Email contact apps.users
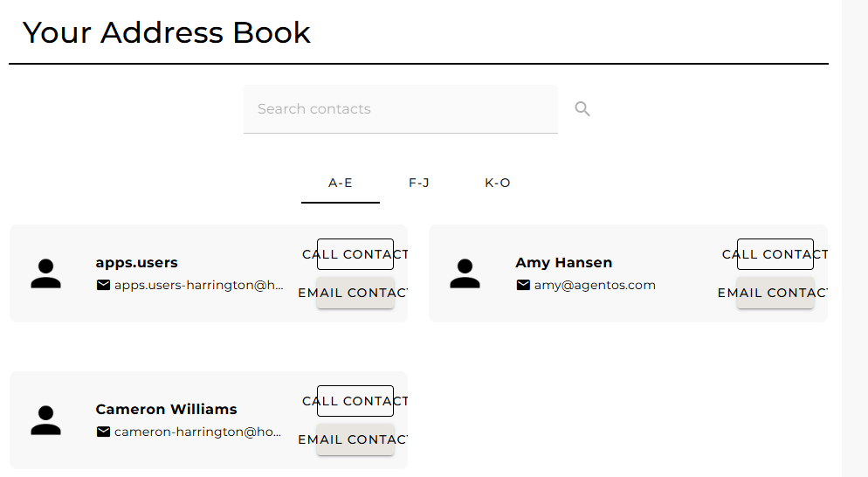The image size is (868, 477). tap(355, 293)
